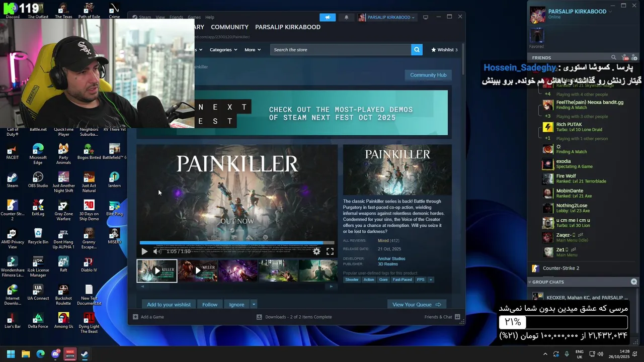Focus the Search the store field
The height and width of the screenshot is (362, 644).
[x=341, y=50]
